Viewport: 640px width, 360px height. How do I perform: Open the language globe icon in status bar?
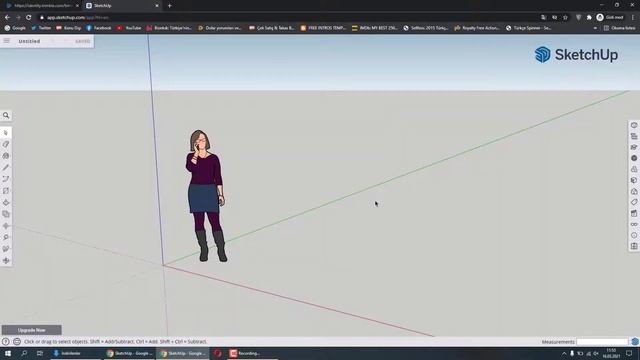[17, 342]
